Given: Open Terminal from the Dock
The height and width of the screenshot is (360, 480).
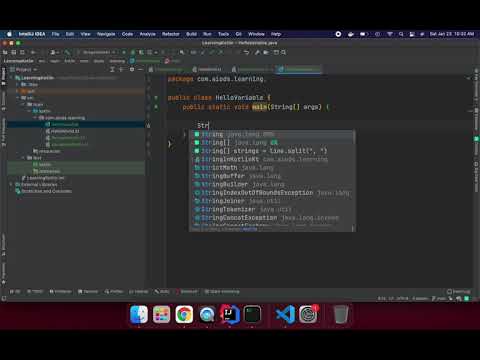Looking at the screenshot, I should 252,314.
